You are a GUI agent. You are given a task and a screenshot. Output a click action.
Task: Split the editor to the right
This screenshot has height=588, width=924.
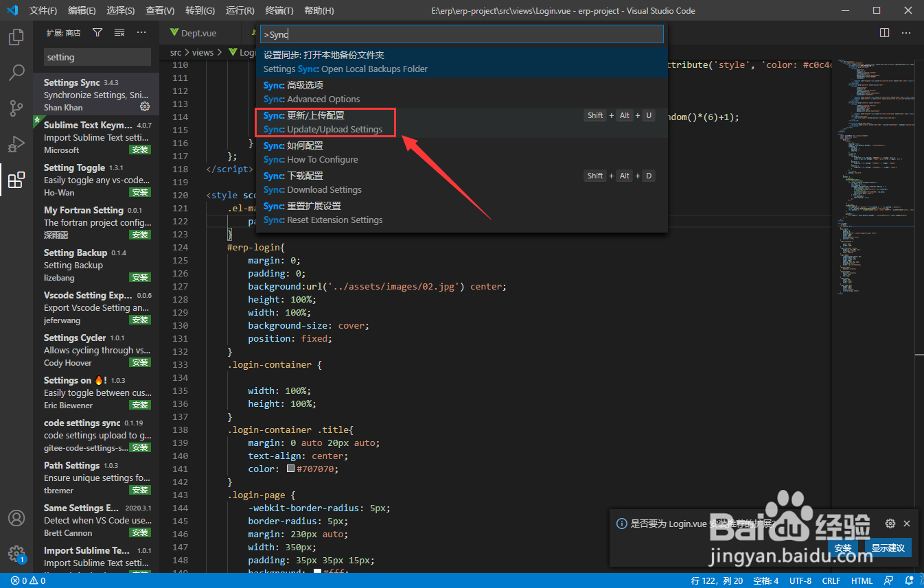[x=885, y=32]
